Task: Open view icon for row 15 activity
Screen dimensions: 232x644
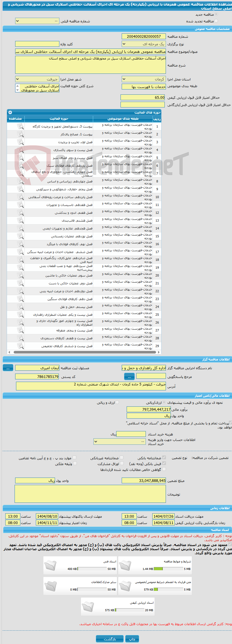Action: (20, 236)
